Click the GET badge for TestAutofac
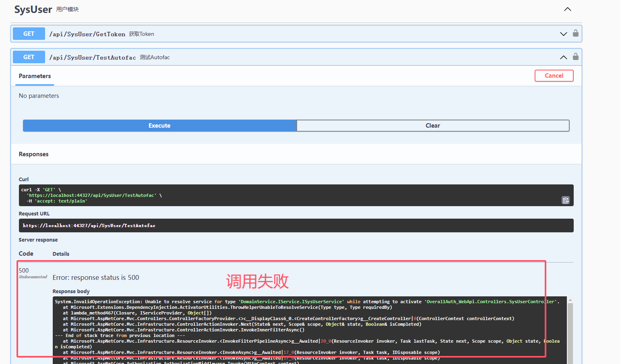The height and width of the screenshot is (364, 620). (x=29, y=57)
